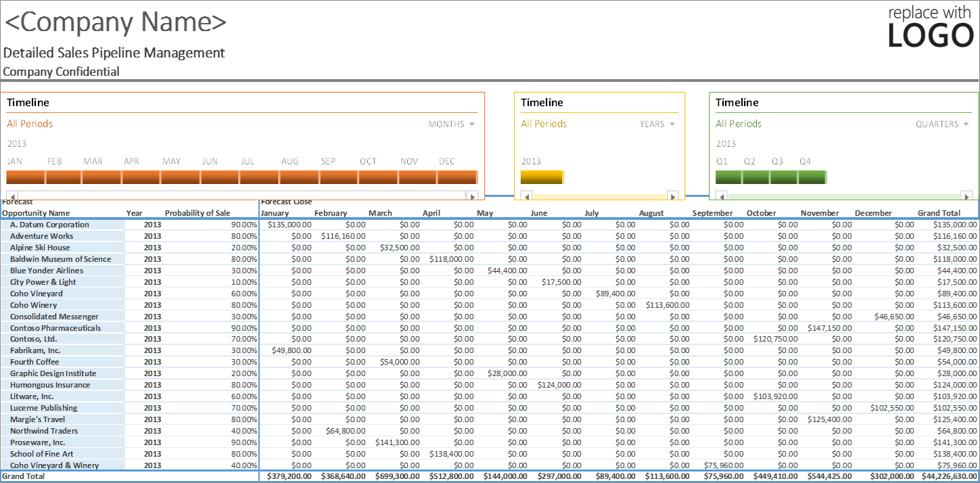Click the 'Company Confidential' text

(62, 72)
